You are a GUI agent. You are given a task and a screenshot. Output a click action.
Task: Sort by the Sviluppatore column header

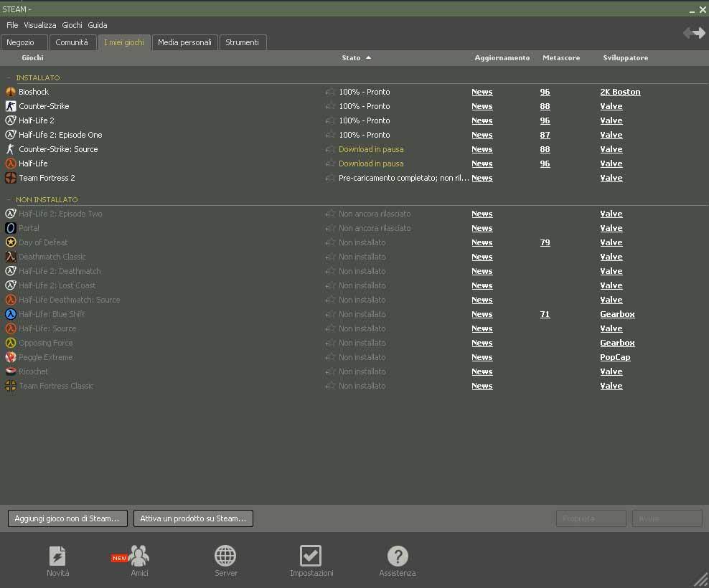point(625,58)
